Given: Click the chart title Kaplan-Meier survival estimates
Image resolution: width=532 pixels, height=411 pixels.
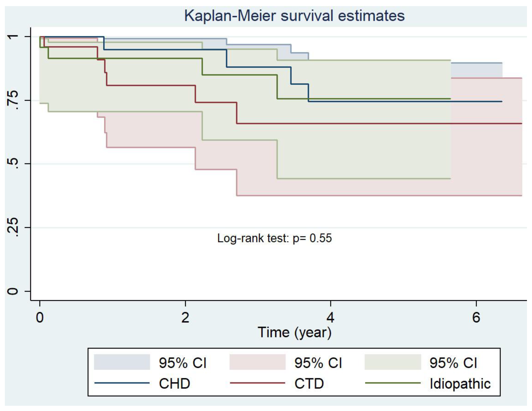Looking at the screenshot, I should (x=294, y=16).
